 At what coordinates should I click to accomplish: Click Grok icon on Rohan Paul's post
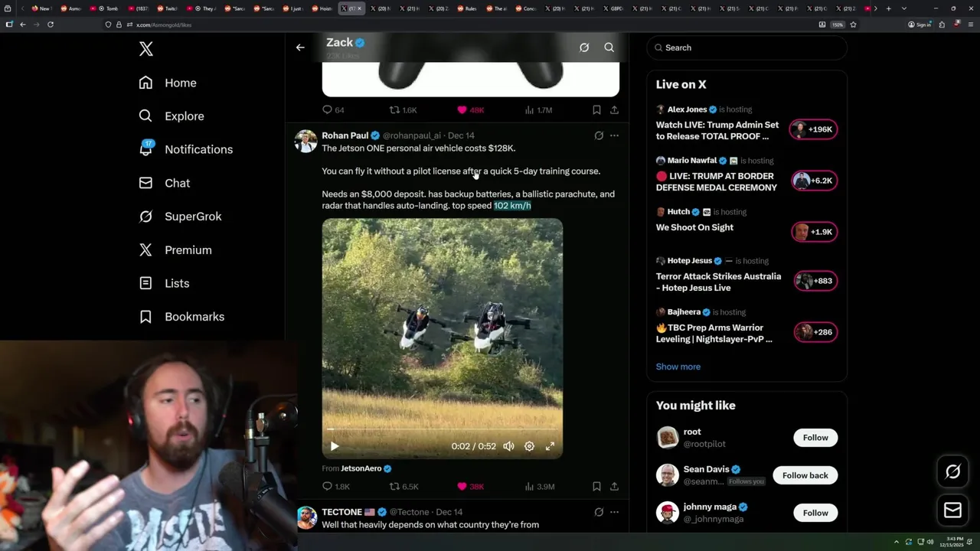599,135
